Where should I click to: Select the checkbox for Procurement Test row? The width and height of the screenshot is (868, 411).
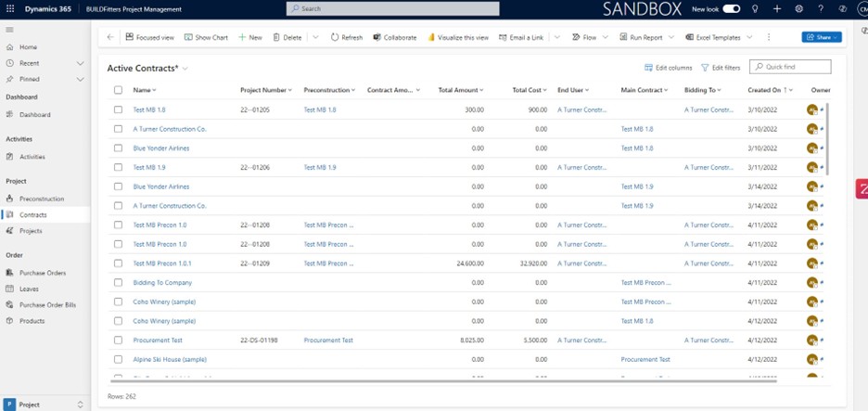[118, 340]
